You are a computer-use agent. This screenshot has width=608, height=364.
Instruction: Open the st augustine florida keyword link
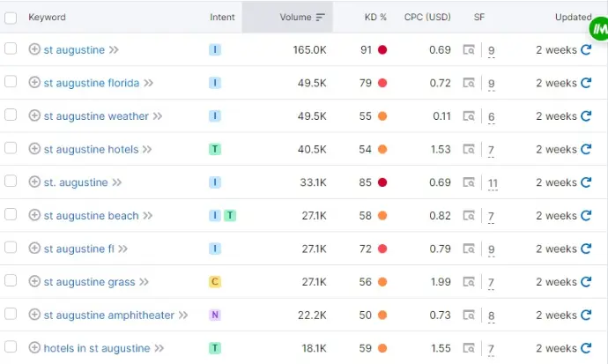click(91, 84)
